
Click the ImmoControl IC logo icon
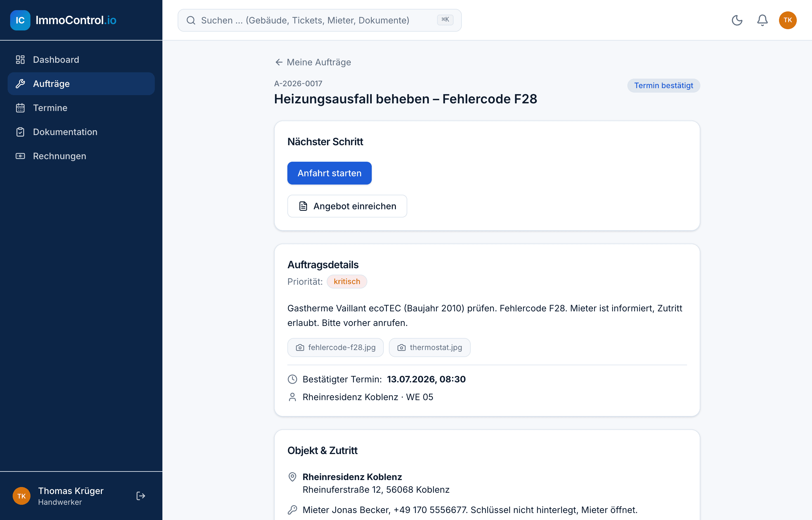(x=20, y=20)
